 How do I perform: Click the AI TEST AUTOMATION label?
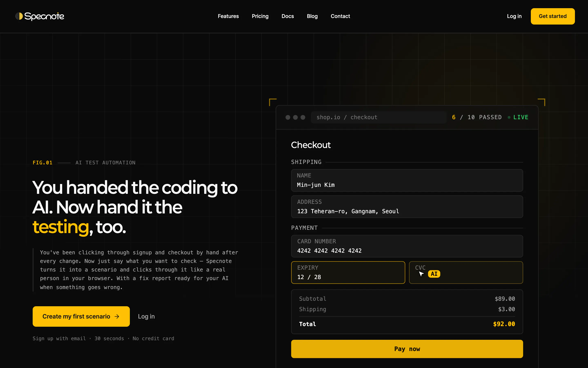105,163
